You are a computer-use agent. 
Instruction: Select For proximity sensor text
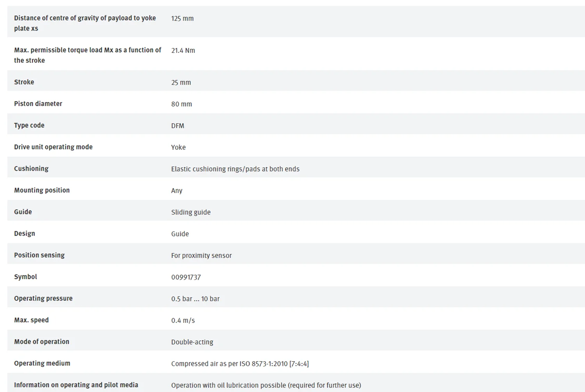[x=201, y=255]
